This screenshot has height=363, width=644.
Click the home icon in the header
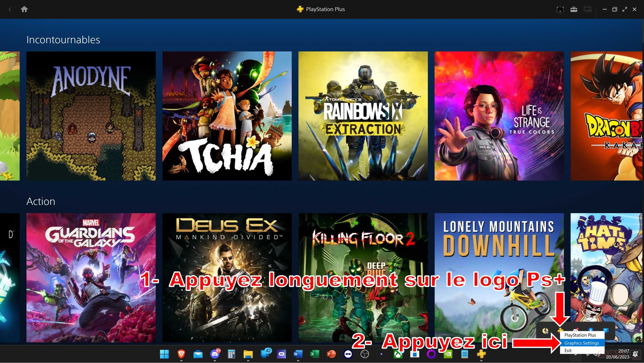[24, 9]
